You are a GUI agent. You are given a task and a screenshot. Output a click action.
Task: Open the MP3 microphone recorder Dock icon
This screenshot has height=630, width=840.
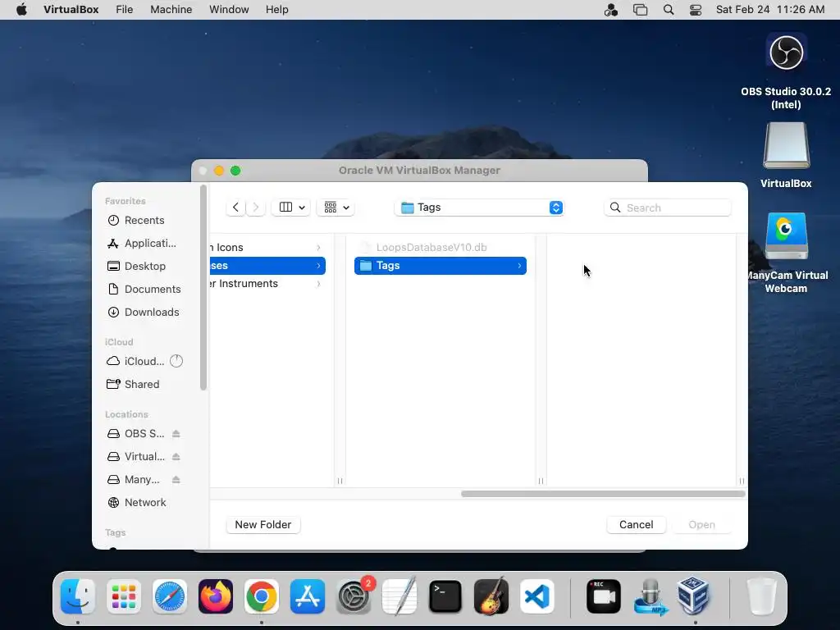[650, 596]
